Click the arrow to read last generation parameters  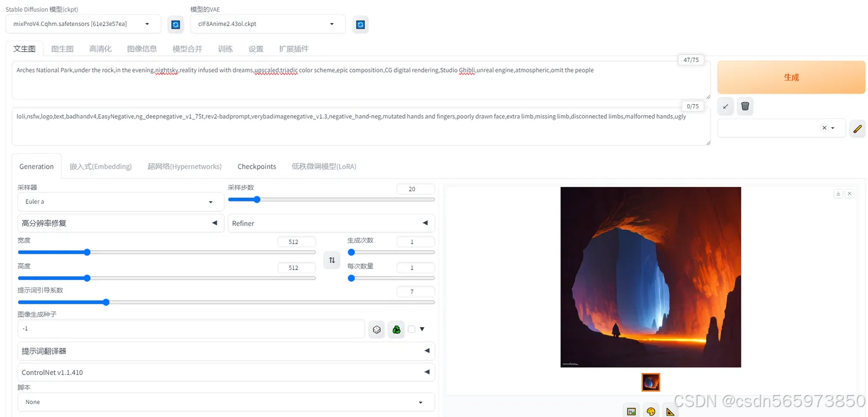(x=725, y=106)
